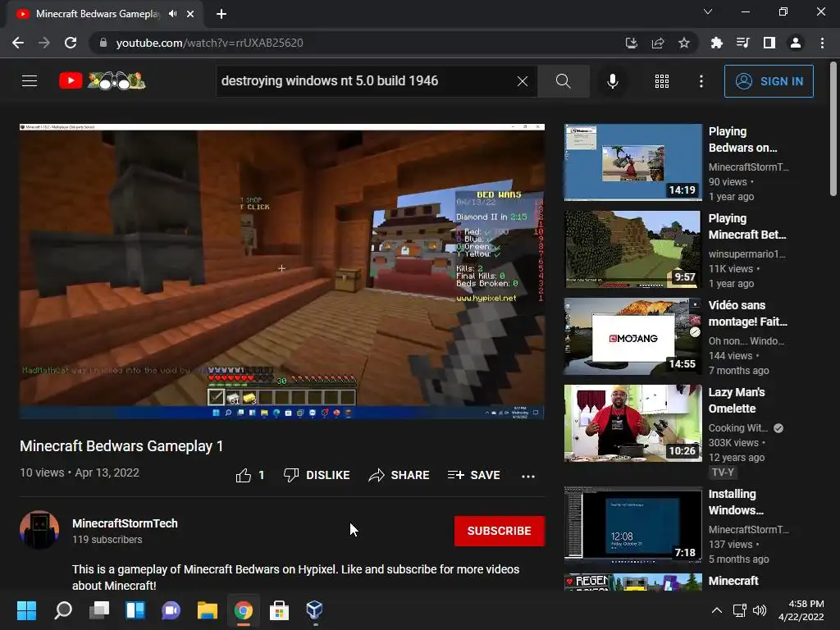Open the YouTube apps grid icon
This screenshot has width=840, height=630.
[662, 81]
